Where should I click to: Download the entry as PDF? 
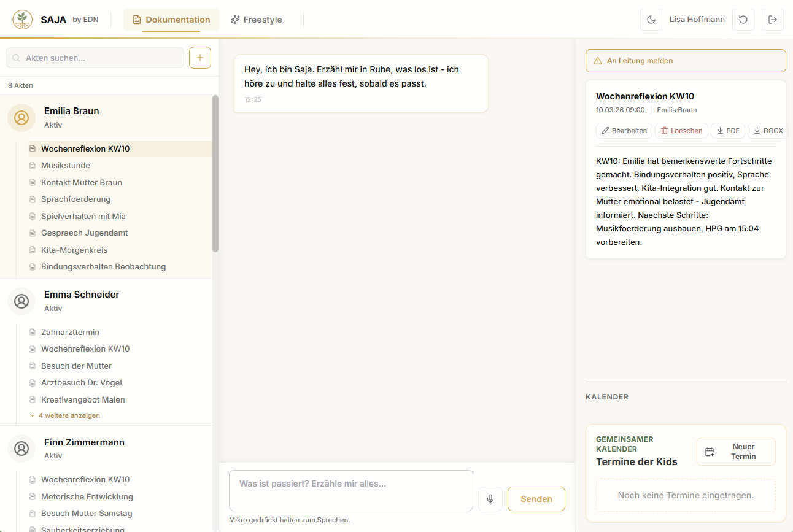click(x=727, y=131)
